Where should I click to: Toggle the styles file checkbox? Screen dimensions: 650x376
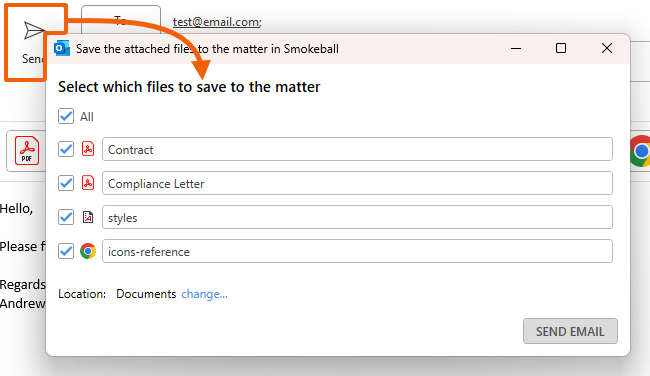pos(66,217)
